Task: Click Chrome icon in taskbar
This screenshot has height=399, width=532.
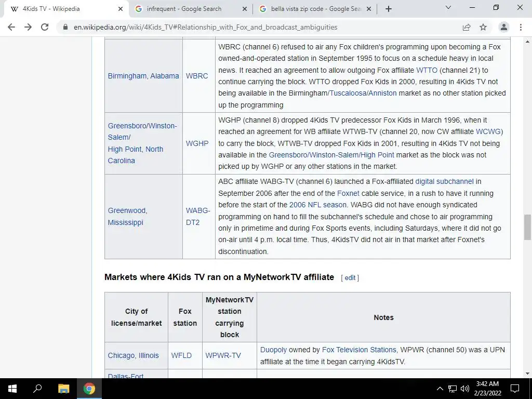Action: click(x=89, y=389)
